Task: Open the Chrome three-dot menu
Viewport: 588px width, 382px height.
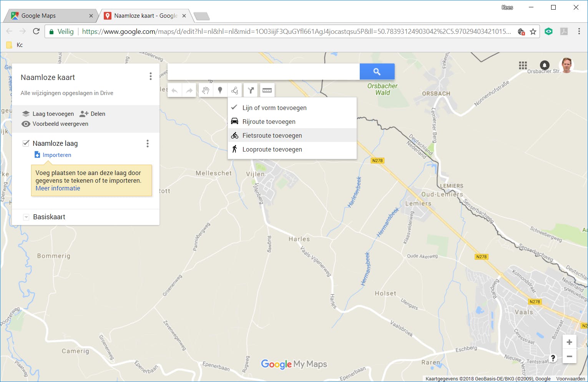Action: pos(579,32)
